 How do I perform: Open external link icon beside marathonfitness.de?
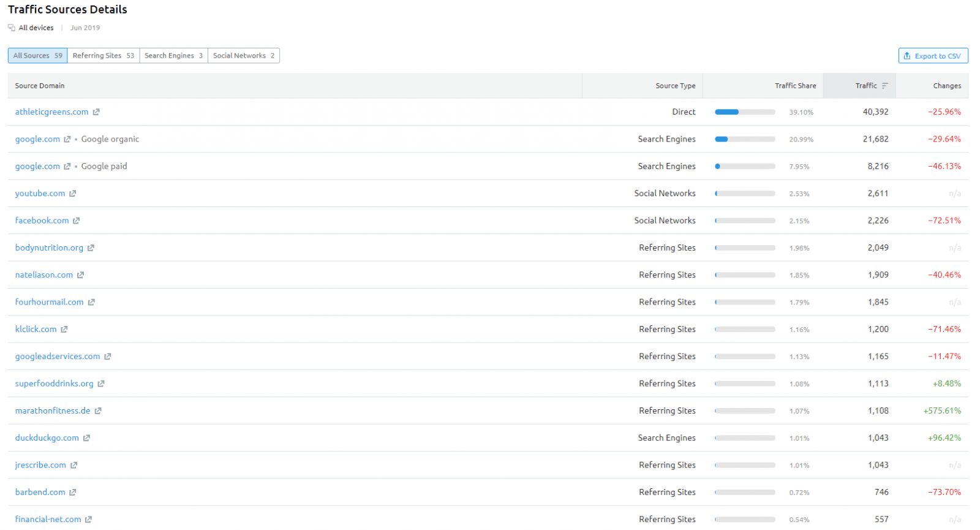(x=97, y=411)
